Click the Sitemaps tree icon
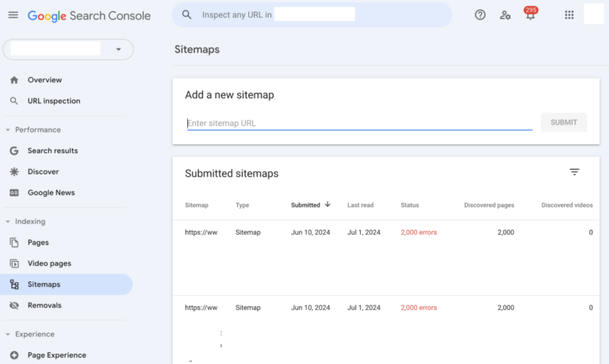This screenshot has height=364, width=609. (x=14, y=285)
